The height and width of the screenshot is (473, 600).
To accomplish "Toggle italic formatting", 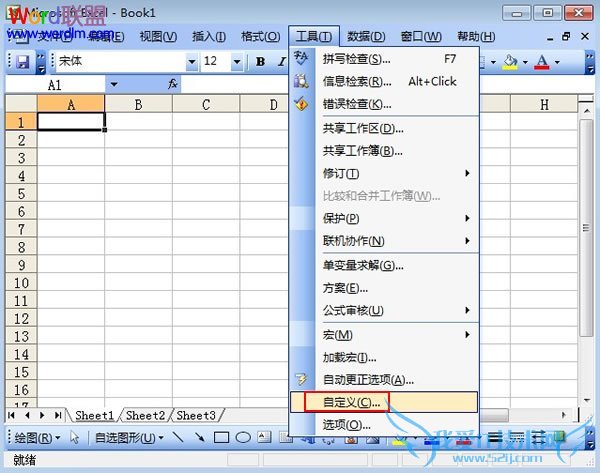I will click(282, 62).
